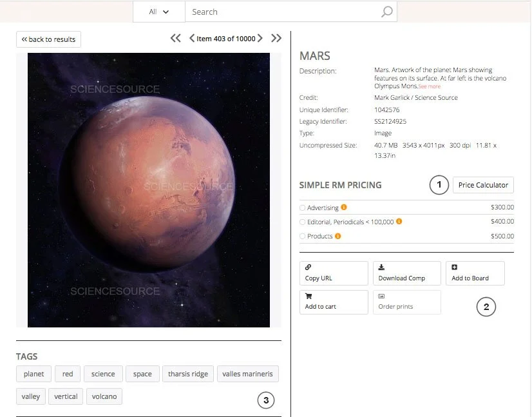Click the Type value Image
Image resolution: width=532 pixels, height=417 pixels.
tap(383, 133)
